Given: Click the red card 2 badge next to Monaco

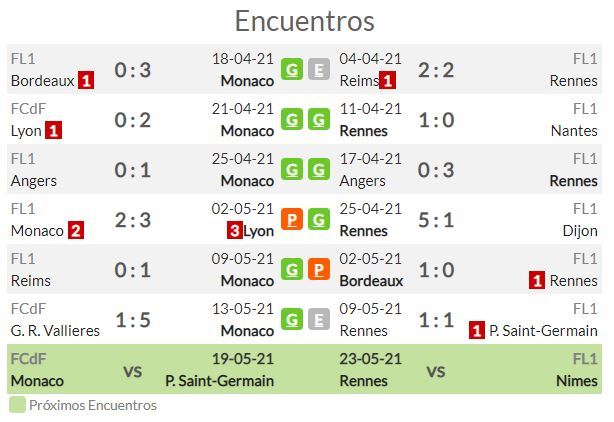Looking at the screenshot, I should click(x=76, y=231).
